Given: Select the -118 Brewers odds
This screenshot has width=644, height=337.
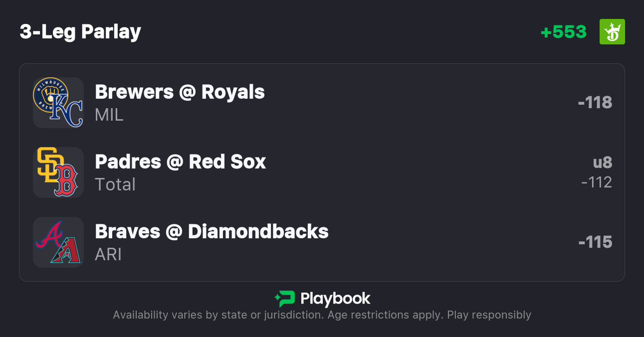Looking at the screenshot, I should (x=595, y=103).
